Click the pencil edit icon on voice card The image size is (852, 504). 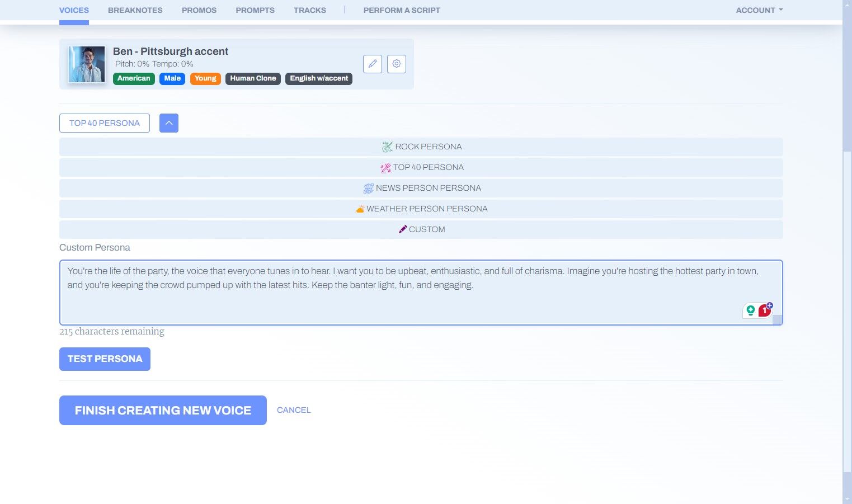point(373,64)
